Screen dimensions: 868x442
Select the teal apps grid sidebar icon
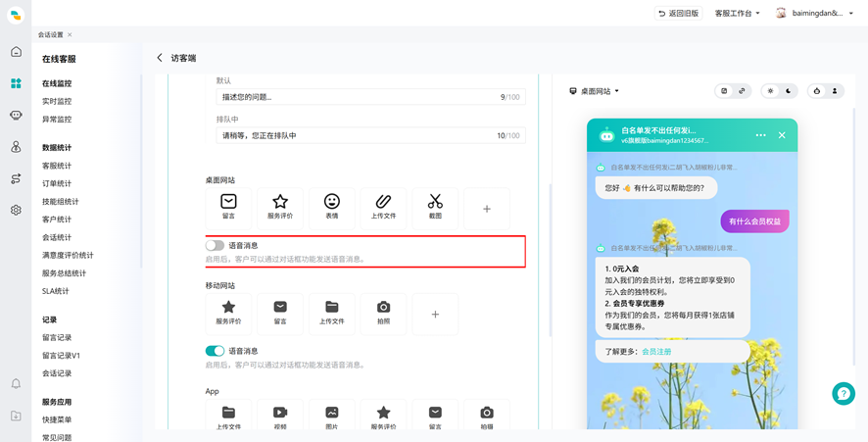click(x=16, y=83)
